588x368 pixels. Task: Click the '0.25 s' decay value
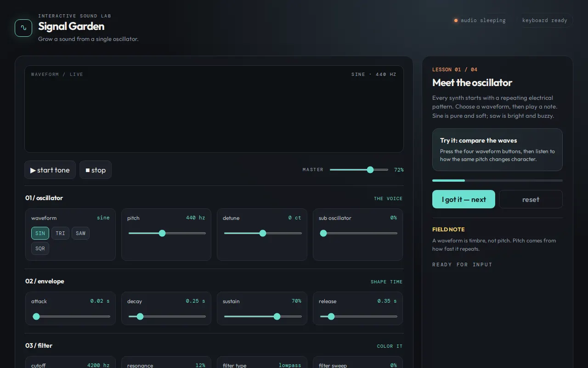coord(195,301)
